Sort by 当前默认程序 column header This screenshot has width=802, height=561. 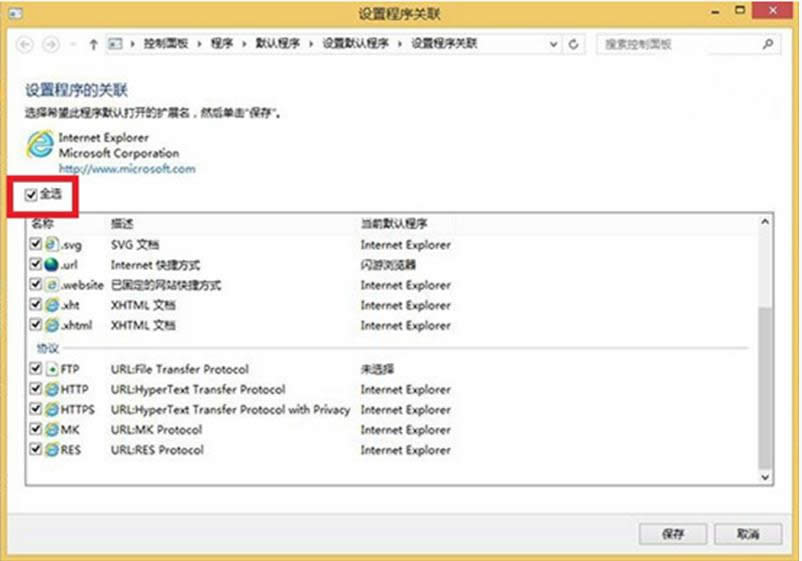[x=394, y=223]
